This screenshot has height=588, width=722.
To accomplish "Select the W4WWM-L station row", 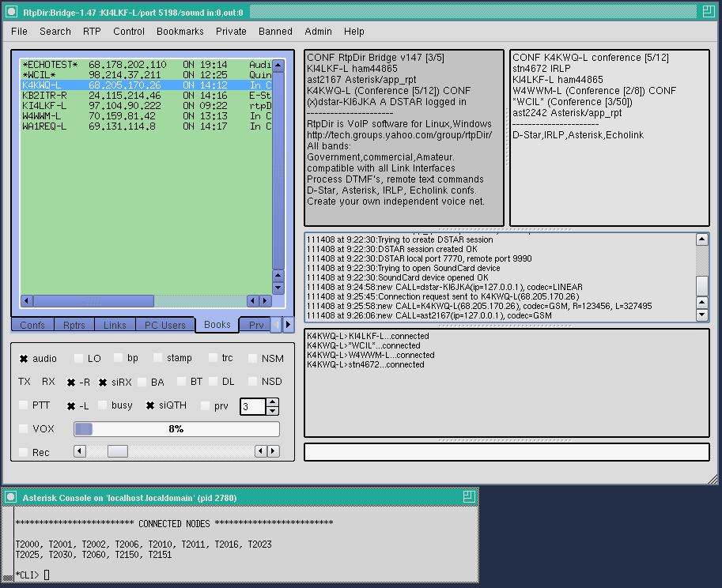I will coord(146,116).
